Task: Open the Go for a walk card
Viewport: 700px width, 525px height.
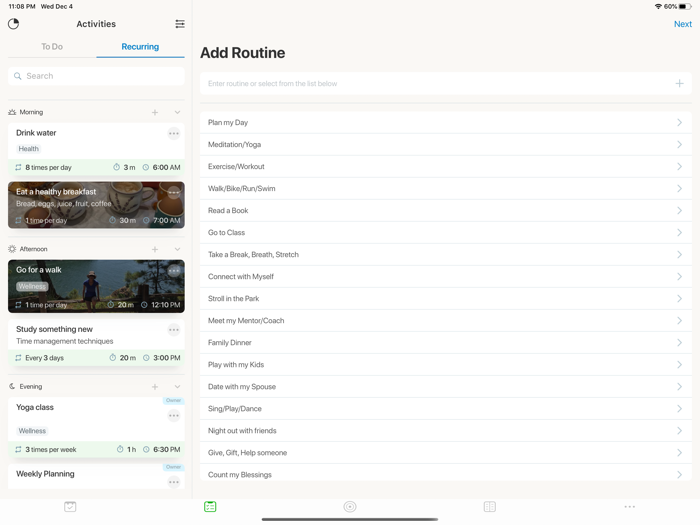Action: (x=96, y=287)
